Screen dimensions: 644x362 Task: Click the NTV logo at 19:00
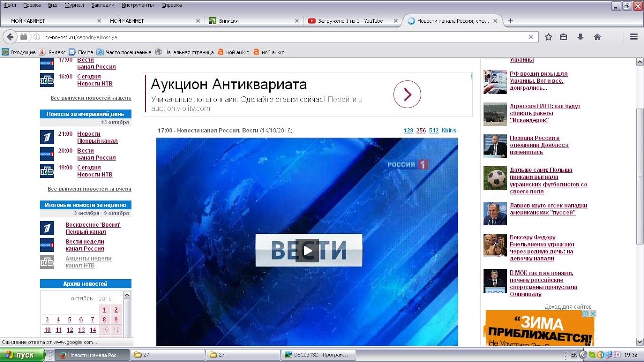pos(47,171)
